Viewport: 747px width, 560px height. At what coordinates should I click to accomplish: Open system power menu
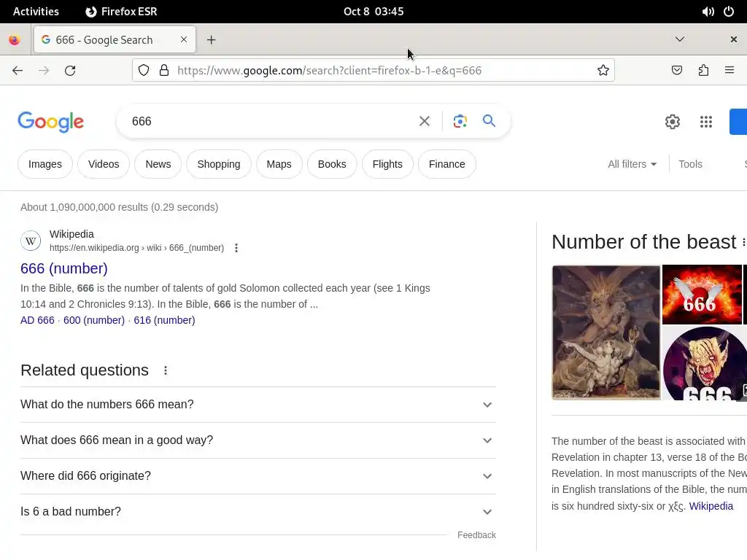[x=729, y=12]
